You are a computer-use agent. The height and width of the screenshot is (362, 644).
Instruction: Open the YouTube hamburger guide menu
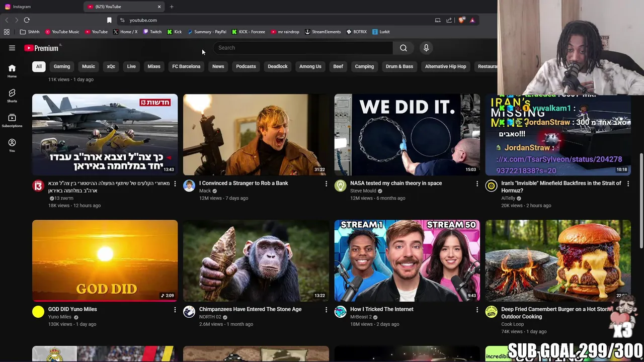coord(12,48)
